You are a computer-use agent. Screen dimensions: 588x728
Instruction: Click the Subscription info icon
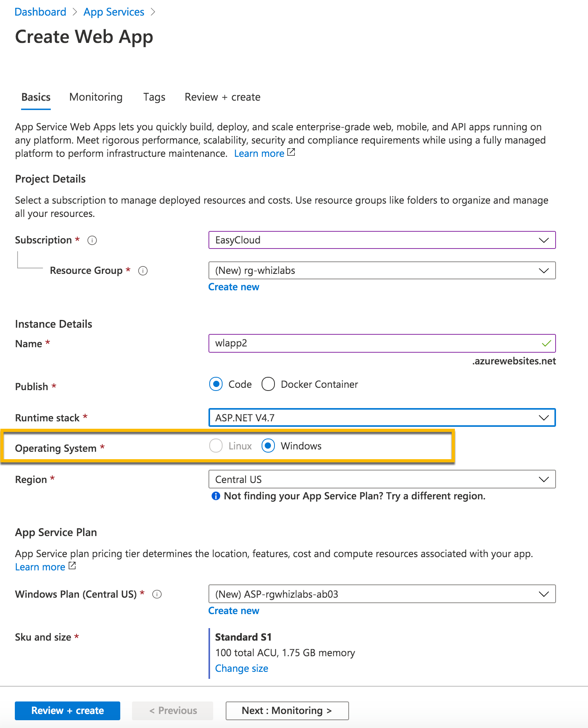coord(92,240)
